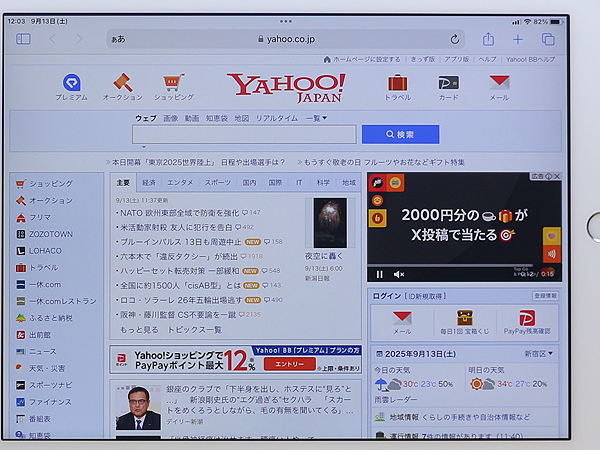Open the プレミアム icon in header
Viewport: 600px width, 450px height.
(x=72, y=83)
